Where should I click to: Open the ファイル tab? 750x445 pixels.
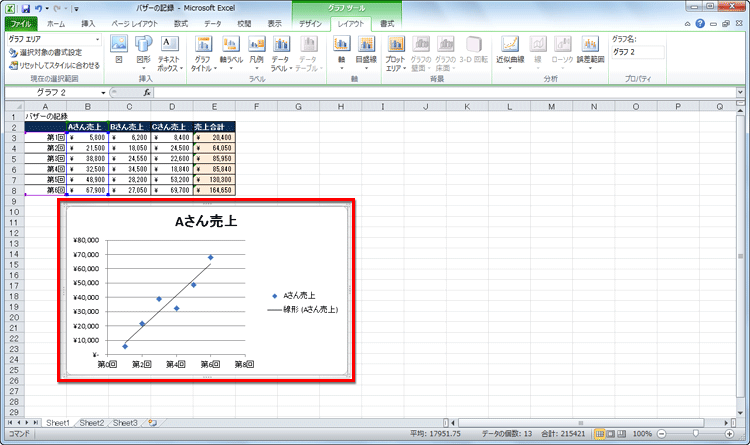[x=21, y=23]
